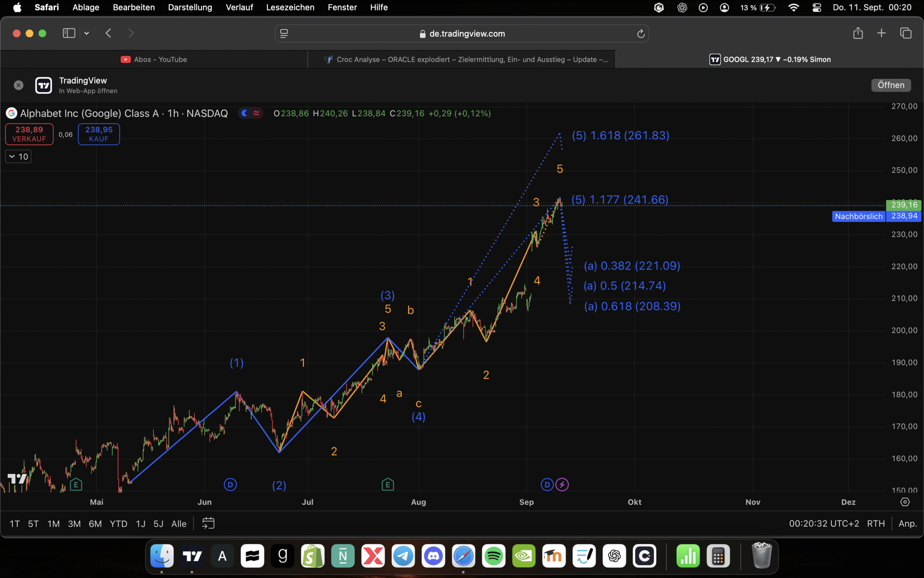Select the 3M time range
Image resolution: width=924 pixels, height=578 pixels.
pyautogui.click(x=74, y=524)
